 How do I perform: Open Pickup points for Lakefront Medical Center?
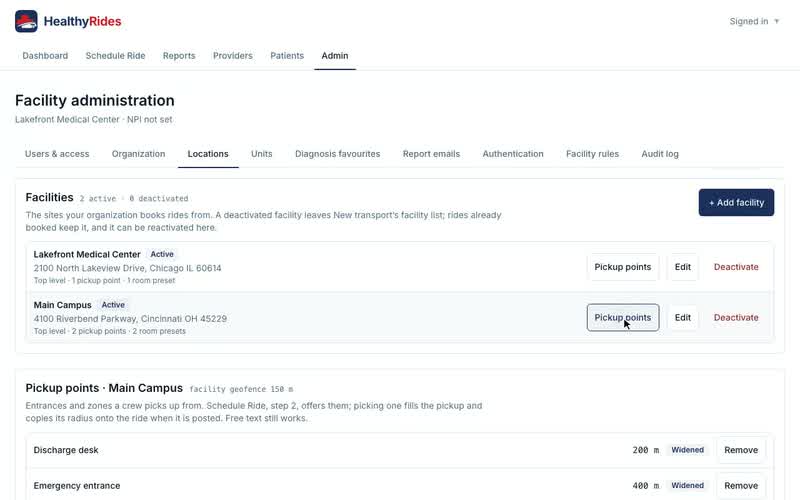[622, 267]
